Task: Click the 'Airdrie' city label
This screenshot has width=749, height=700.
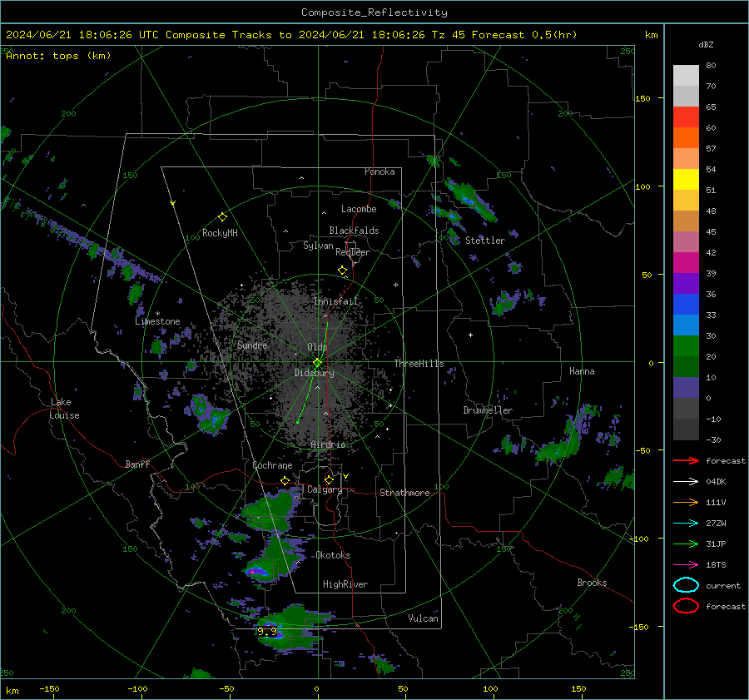Action: tap(328, 444)
